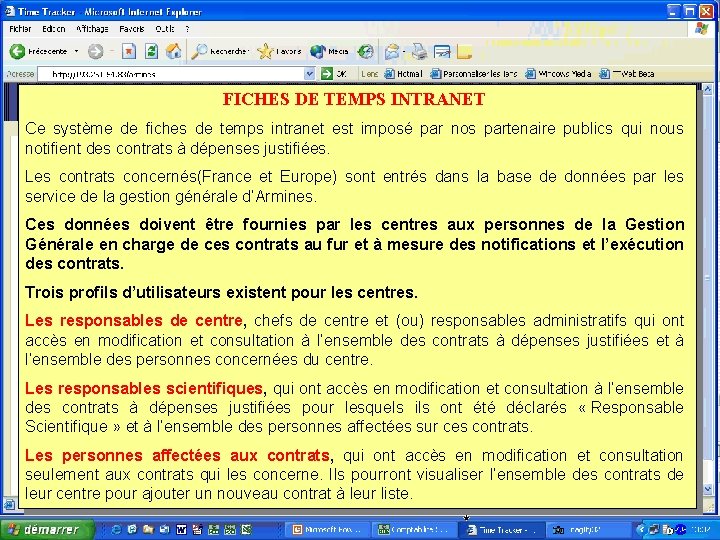Switch to Comptabilité Excel taskbar window
This screenshot has height=540, width=720.
tap(414, 530)
